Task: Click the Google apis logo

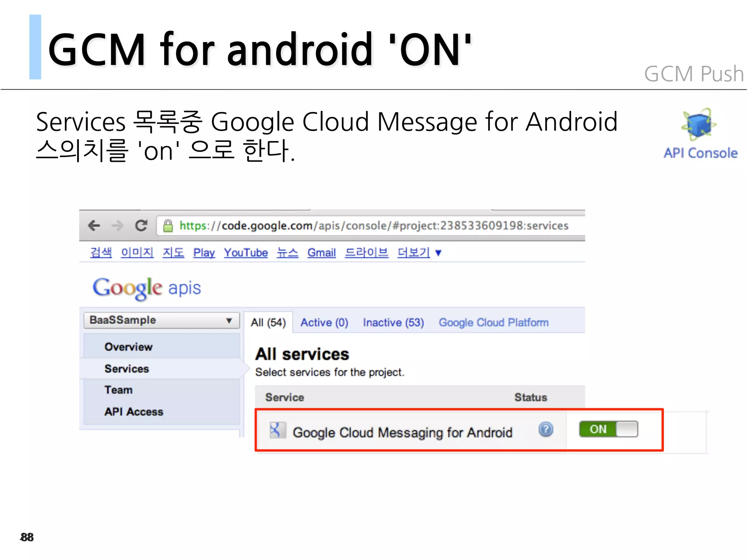Action: [146, 288]
